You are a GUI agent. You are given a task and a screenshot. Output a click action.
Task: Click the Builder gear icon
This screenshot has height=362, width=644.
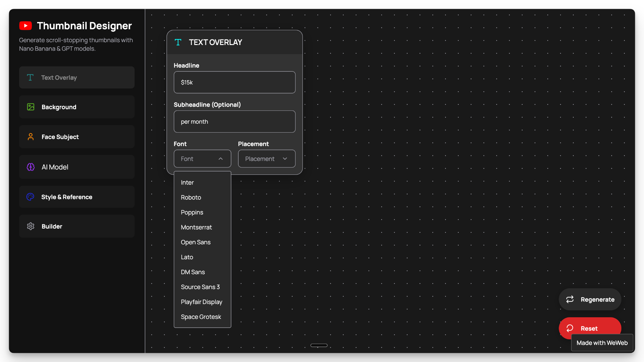[x=31, y=226]
